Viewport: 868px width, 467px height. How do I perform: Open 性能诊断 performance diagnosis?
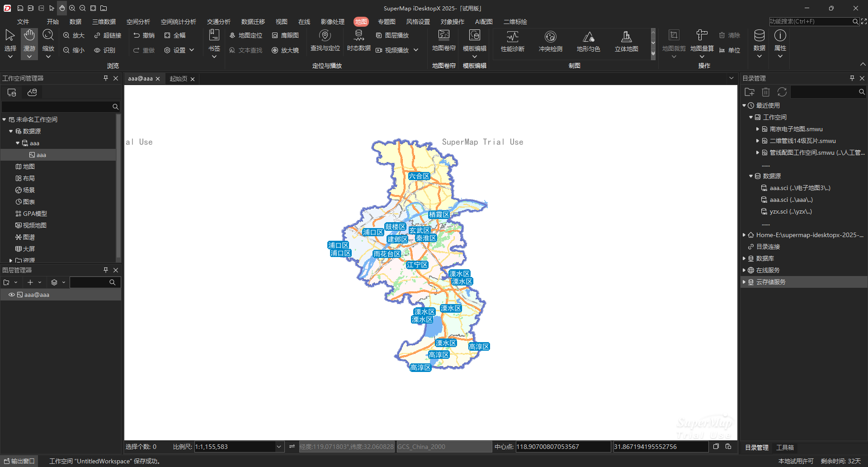click(512, 41)
